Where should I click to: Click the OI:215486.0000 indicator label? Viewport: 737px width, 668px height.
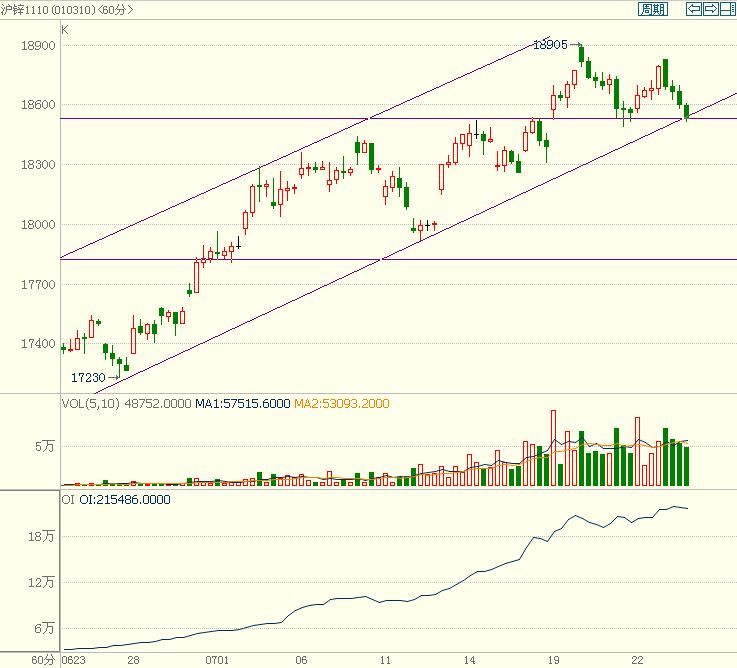tap(125, 499)
